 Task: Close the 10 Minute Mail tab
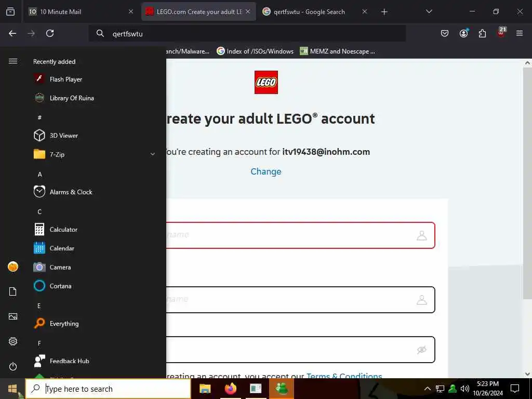(x=131, y=11)
